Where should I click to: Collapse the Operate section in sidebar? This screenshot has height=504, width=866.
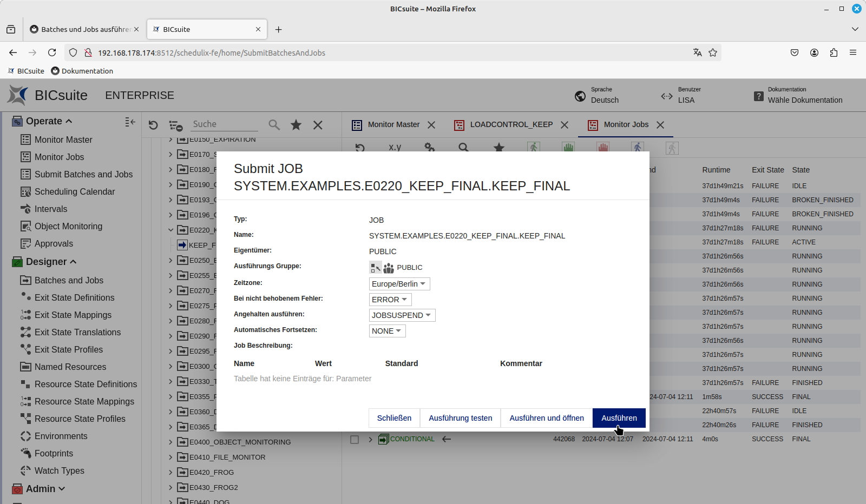69,121
